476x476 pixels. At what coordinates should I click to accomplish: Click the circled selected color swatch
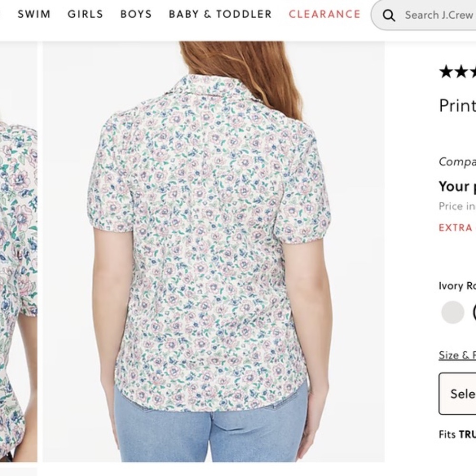[474, 312]
